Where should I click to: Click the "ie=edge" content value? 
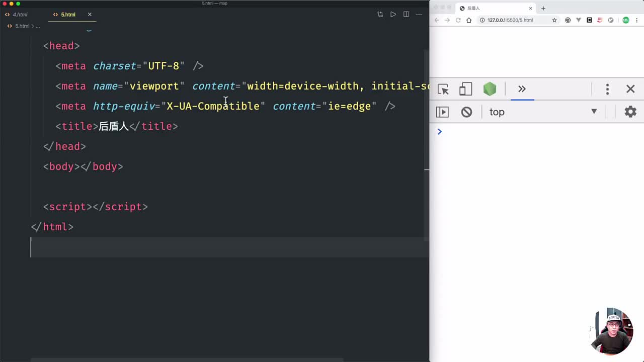pyautogui.click(x=349, y=106)
